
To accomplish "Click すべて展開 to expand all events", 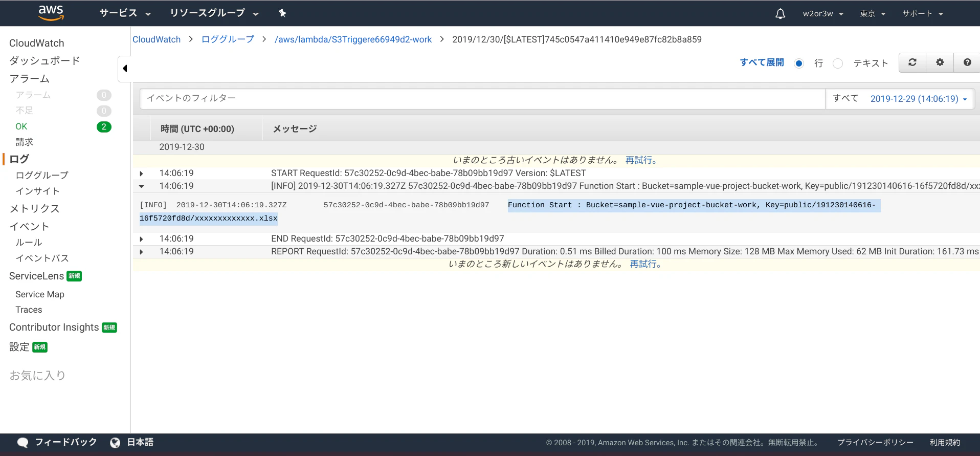I will click(x=762, y=62).
